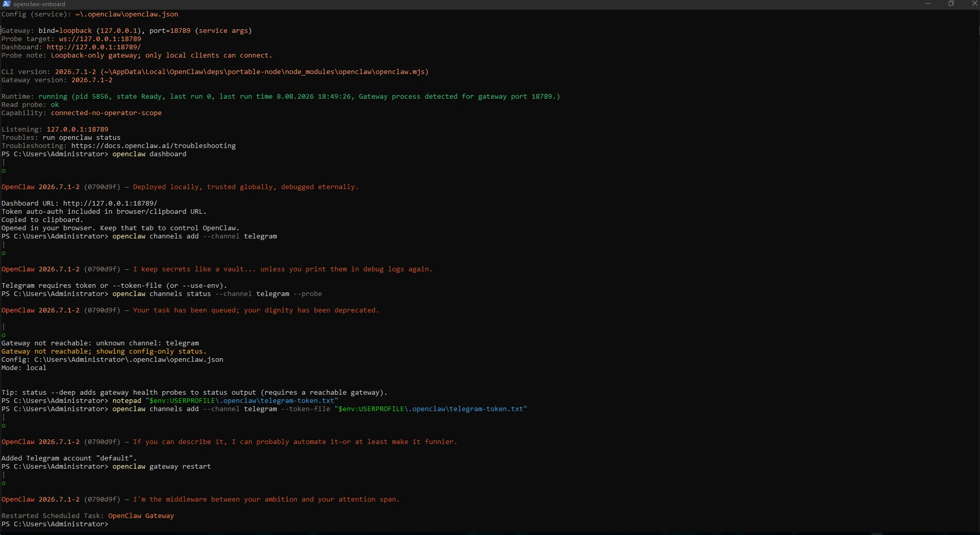Image resolution: width=980 pixels, height=535 pixels.
Task: Click 'Telegram requires token or --token-file' message
Action: click(114, 286)
